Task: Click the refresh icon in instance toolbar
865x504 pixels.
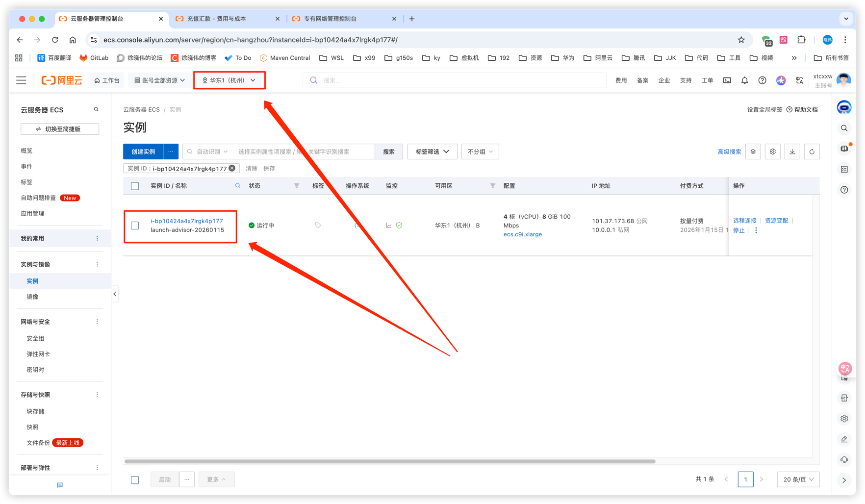Action: coord(812,152)
